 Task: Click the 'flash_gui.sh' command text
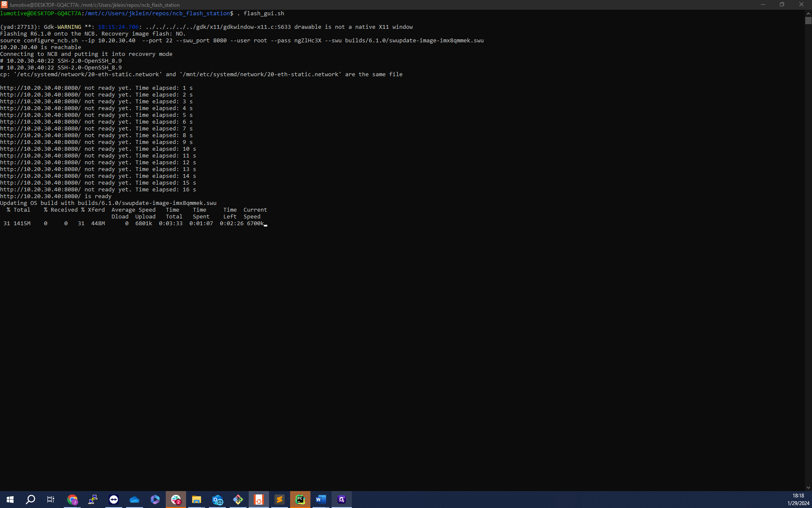click(x=264, y=14)
